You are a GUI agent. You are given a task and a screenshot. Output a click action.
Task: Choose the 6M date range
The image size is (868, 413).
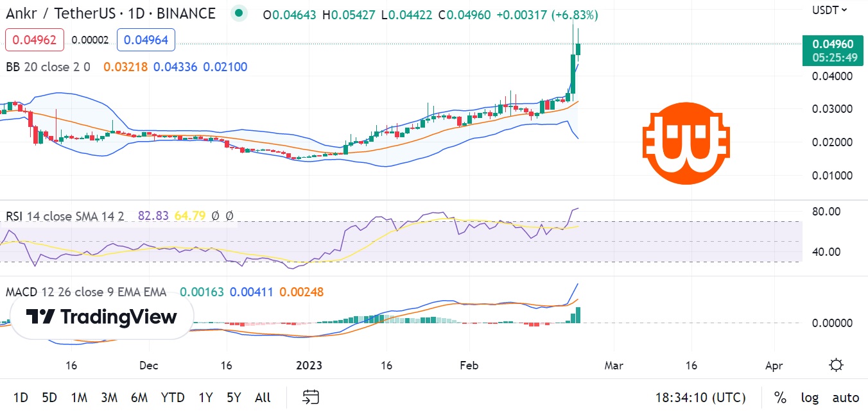click(x=140, y=398)
